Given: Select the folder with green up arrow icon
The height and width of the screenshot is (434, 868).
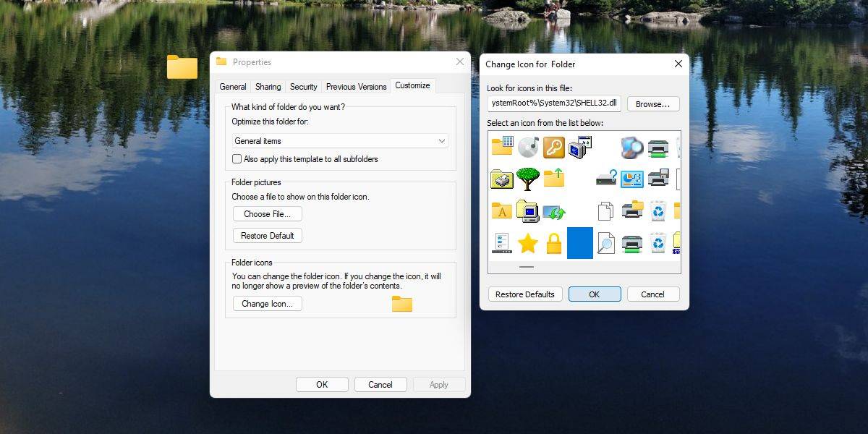Looking at the screenshot, I should pos(554,178).
